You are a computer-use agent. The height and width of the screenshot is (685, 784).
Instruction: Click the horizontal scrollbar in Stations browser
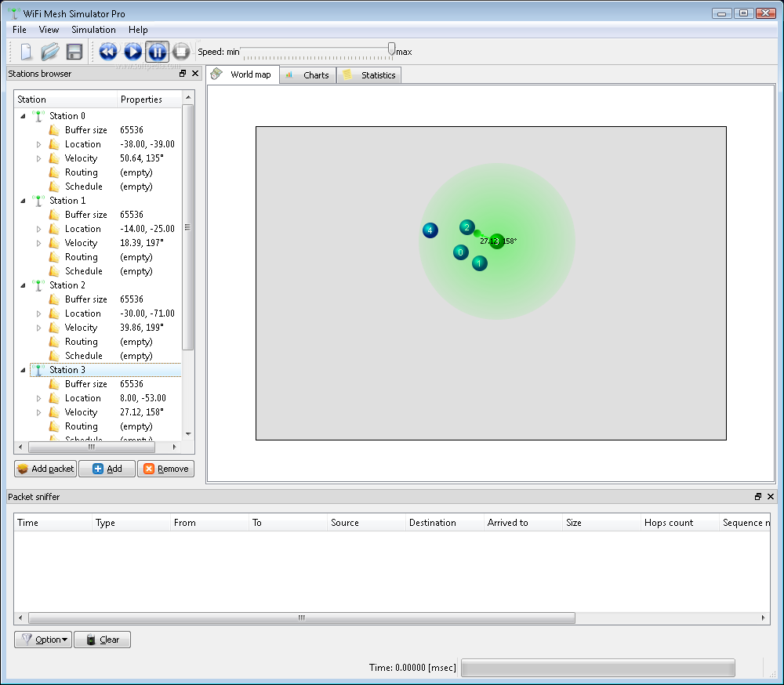click(92, 447)
